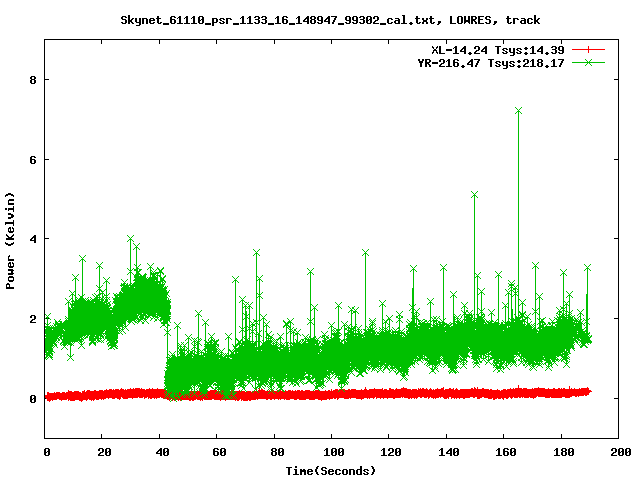Click the Time(Seconds) x-axis label
The height and width of the screenshot is (480, 640).
[333, 470]
